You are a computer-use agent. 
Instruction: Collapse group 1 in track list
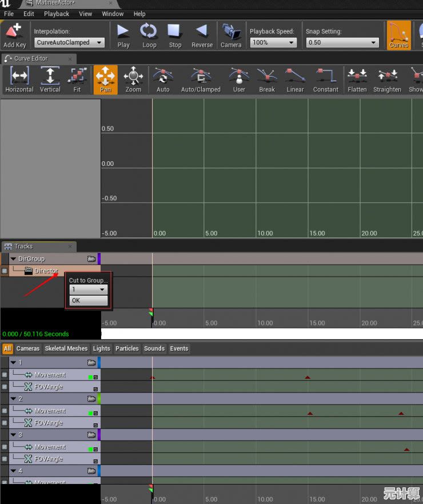click(13, 363)
